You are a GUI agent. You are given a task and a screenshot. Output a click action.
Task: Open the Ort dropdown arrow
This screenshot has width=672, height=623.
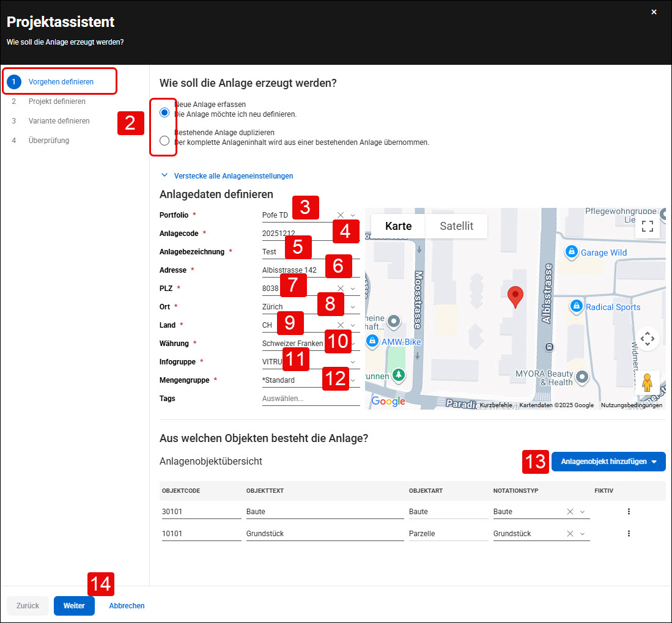(x=353, y=307)
